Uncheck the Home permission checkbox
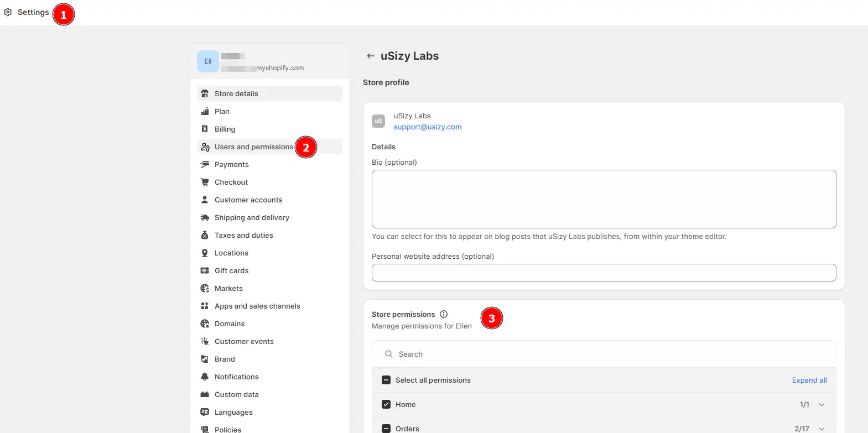 click(x=386, y=404)
